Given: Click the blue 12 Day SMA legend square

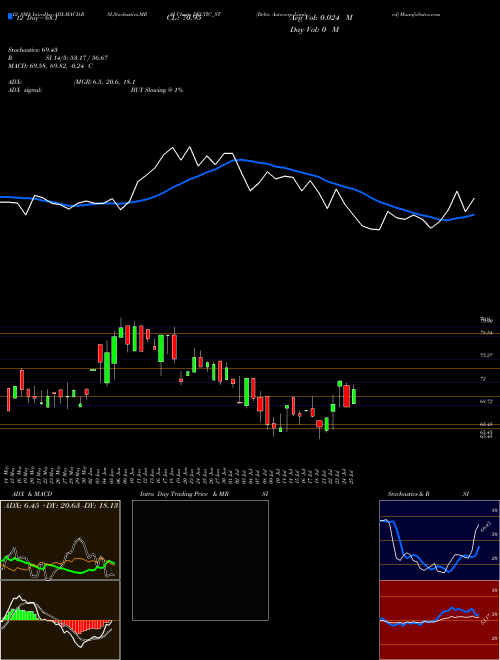Looking at the screenshot, I should point(10,16).
